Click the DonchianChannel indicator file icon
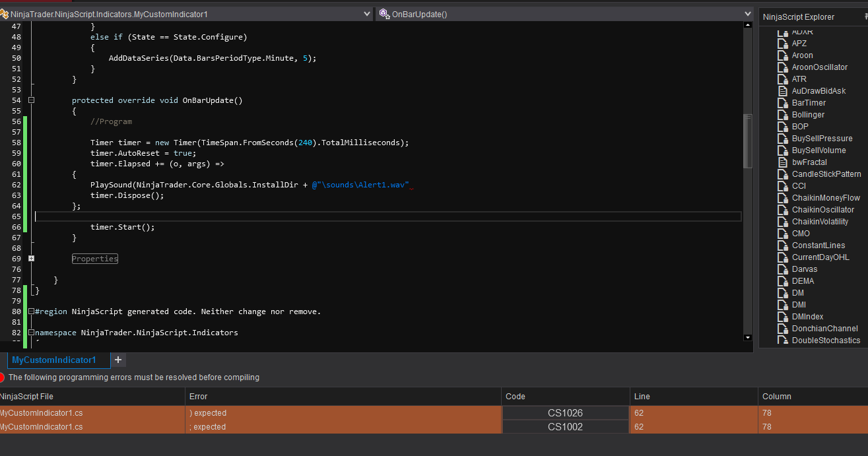Screen dimensions: 868x456 (x=783, y=329)
